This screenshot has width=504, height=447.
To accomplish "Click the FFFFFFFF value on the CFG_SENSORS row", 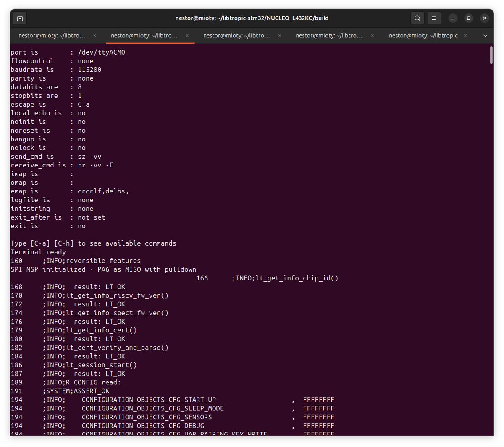I will tap(319, 417).
